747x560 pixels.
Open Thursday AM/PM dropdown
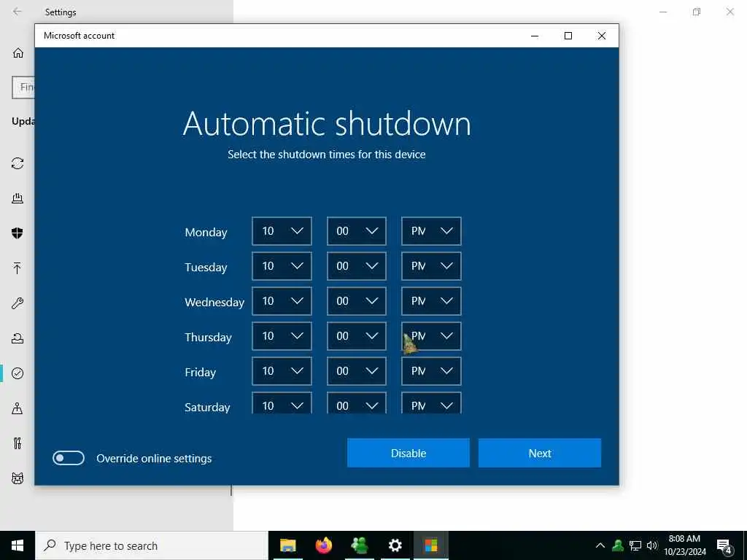point(431,336)
